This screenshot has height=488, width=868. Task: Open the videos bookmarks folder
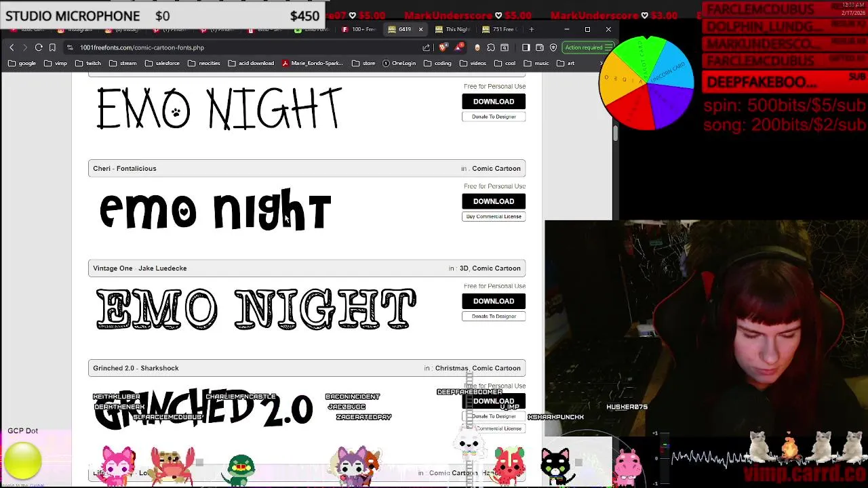point(473,63)
